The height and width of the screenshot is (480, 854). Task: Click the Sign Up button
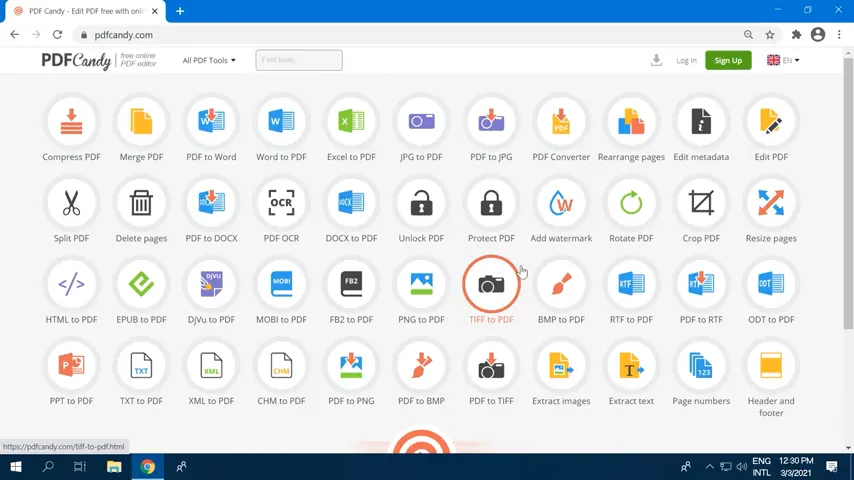(x=728, y=60)
